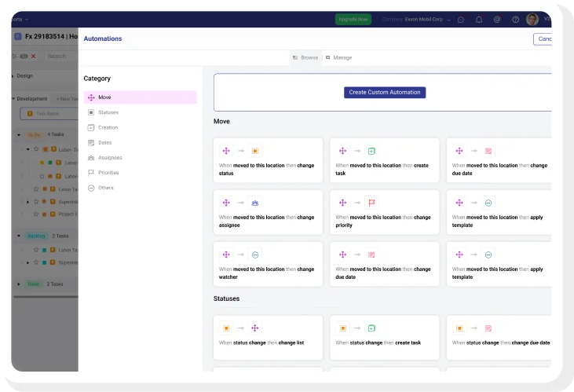Click the Task Name input in background
Image resolution: width=574 pixels, height=392 pixels.
[49, 114]
